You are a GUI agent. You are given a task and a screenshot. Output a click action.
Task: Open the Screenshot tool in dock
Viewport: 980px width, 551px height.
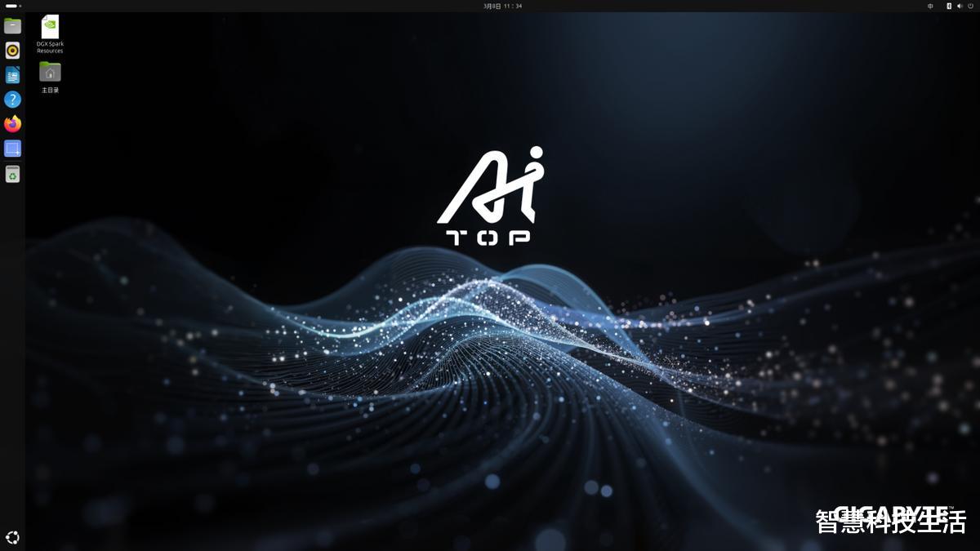(12, 149)
